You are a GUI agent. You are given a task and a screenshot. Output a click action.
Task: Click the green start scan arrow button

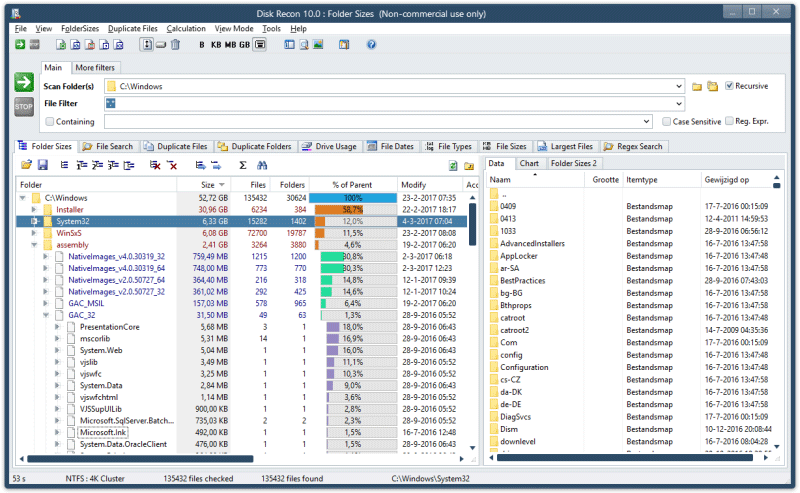24,83
